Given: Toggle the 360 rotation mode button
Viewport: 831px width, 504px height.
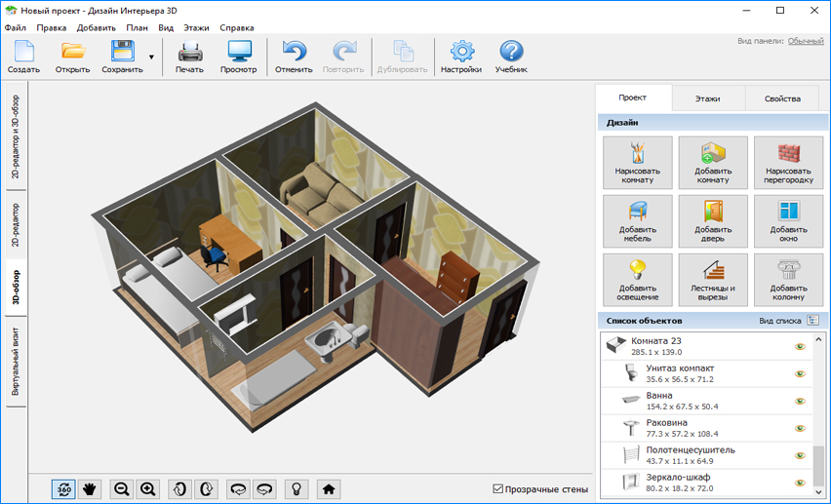Looking at the screenshot, I should coord(63,488).
